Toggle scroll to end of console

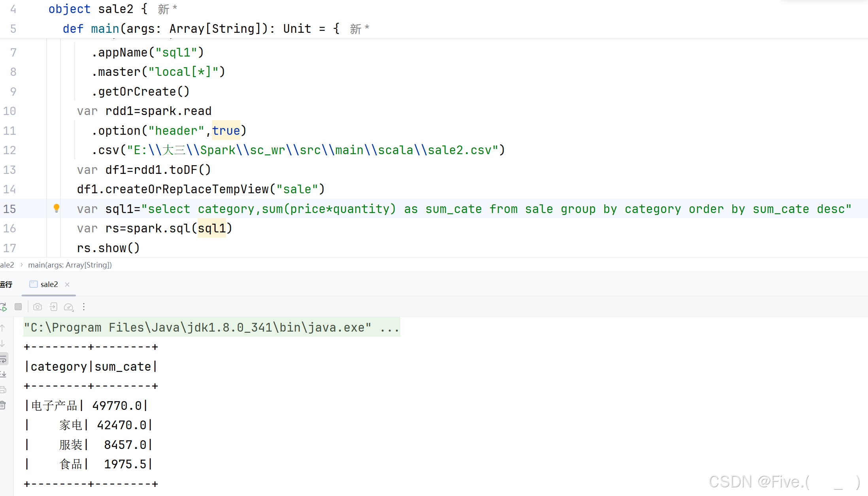tap(4, 374)
